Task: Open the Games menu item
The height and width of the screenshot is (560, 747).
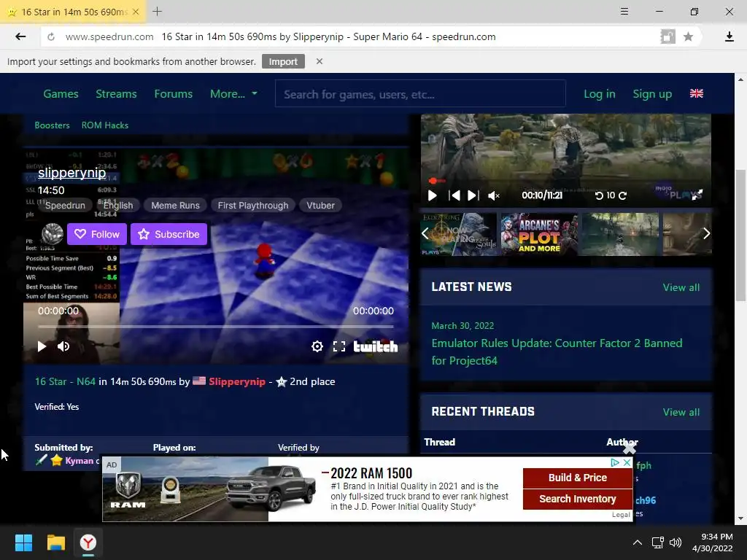Action: pyautogui.click(x=61, y=94)
